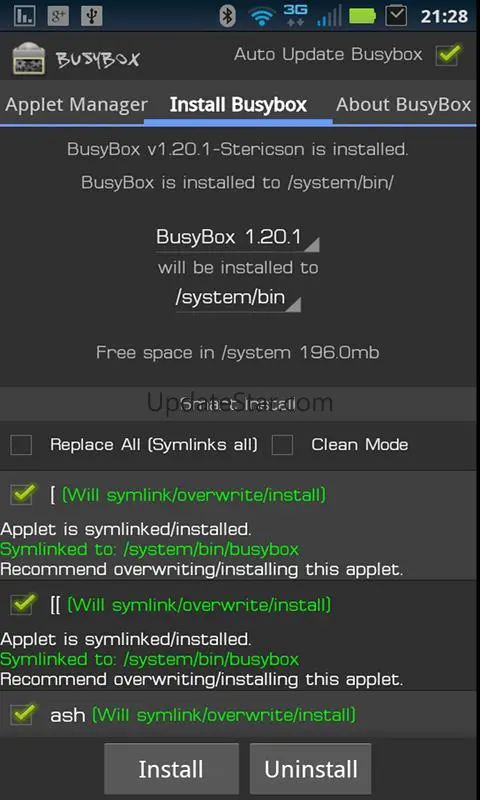Tap the Install button
The height and width of the screenshot is (800, 480).
click(171, 769)
